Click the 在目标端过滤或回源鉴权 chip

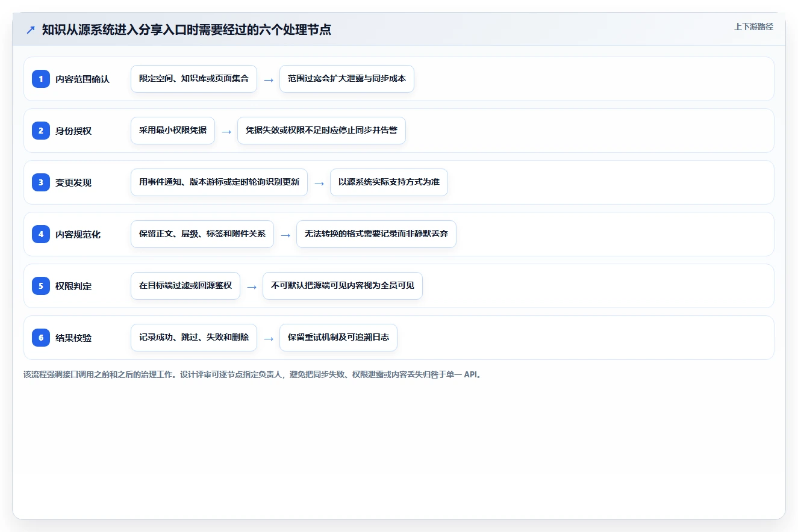[185, 286]
